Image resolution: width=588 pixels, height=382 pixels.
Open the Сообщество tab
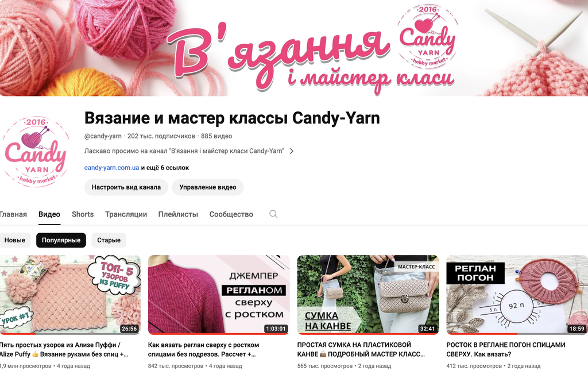[231, 214]
